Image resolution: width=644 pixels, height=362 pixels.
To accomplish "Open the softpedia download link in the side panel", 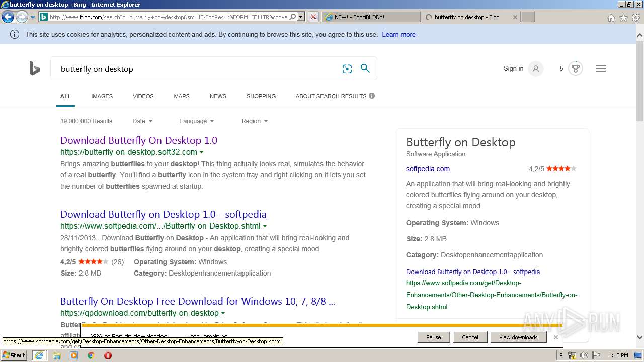I will [x=473, y=271].
